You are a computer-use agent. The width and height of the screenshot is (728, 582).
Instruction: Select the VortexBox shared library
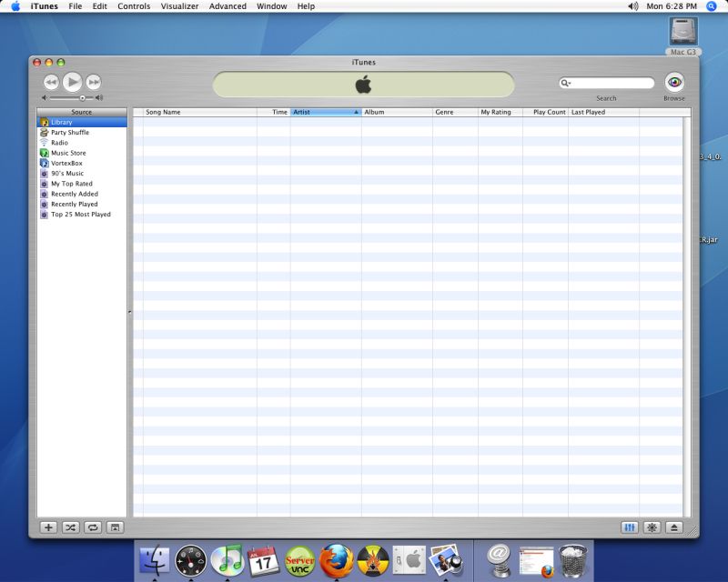(82, 163)
